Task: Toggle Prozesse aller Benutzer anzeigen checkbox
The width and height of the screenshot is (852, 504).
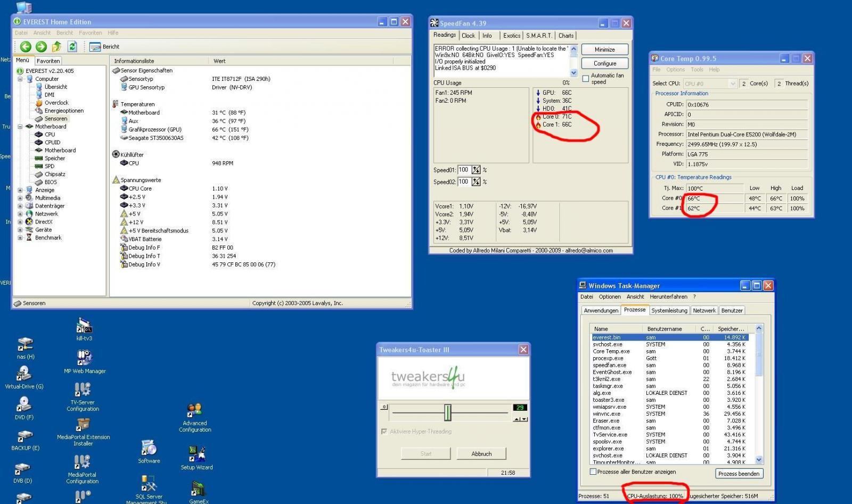Action: click(x=593, y=472)
